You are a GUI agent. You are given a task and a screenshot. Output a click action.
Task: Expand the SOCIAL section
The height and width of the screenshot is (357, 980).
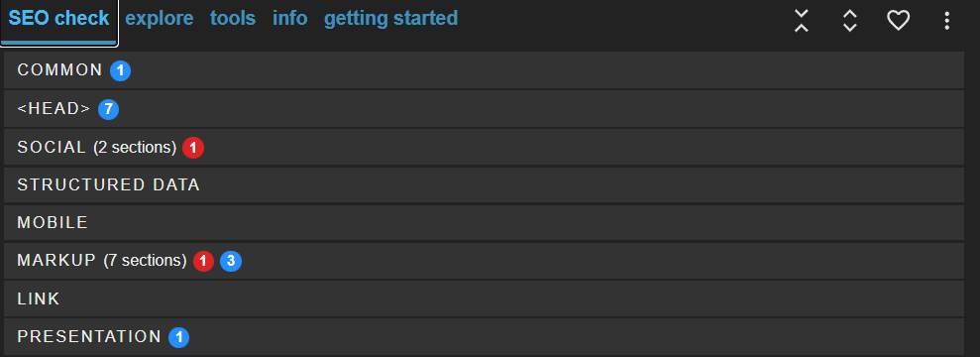tap(484, 147)
